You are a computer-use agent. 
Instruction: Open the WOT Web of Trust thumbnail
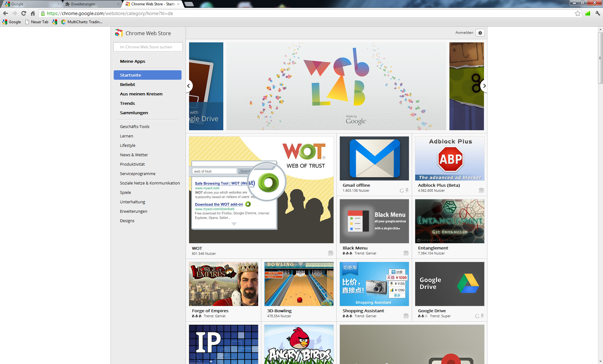click(261, 190)
